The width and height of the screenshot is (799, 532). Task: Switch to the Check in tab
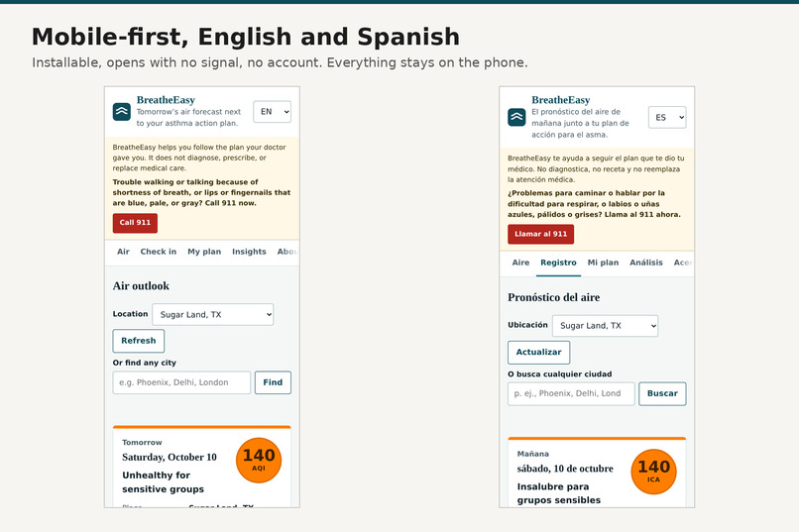tap(159, 252)
